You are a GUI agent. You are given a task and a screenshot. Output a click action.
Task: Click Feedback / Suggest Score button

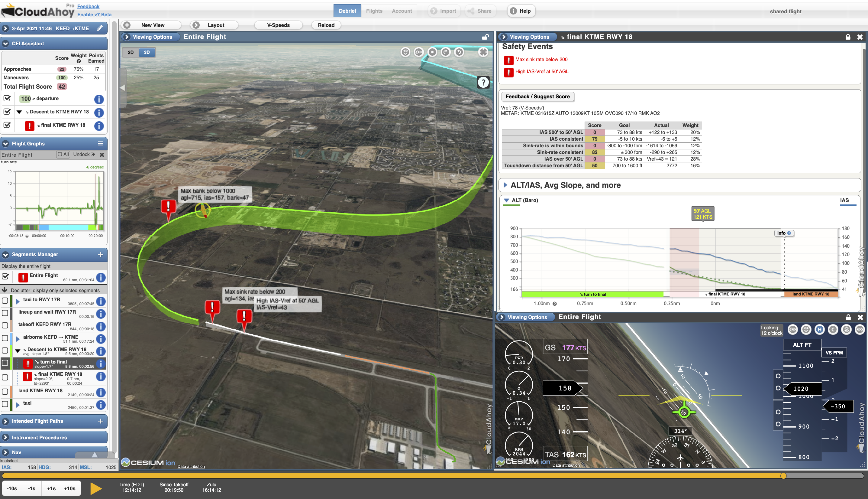coord(537,97)
